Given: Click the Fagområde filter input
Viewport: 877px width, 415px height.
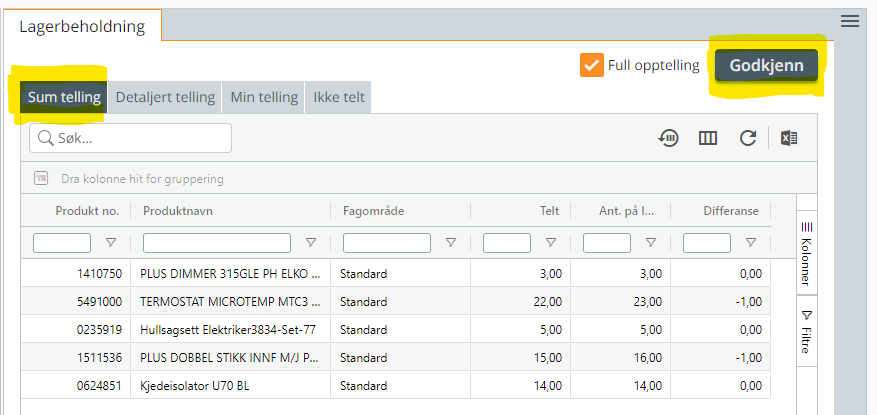Looking at the screenshot, I should coord(387,243).
